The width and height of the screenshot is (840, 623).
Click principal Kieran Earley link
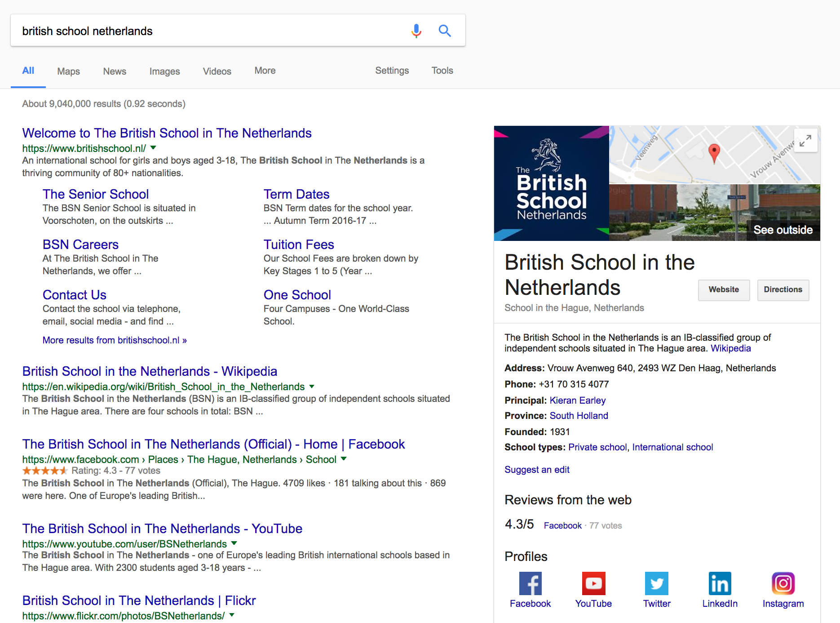tap(578, 400)
